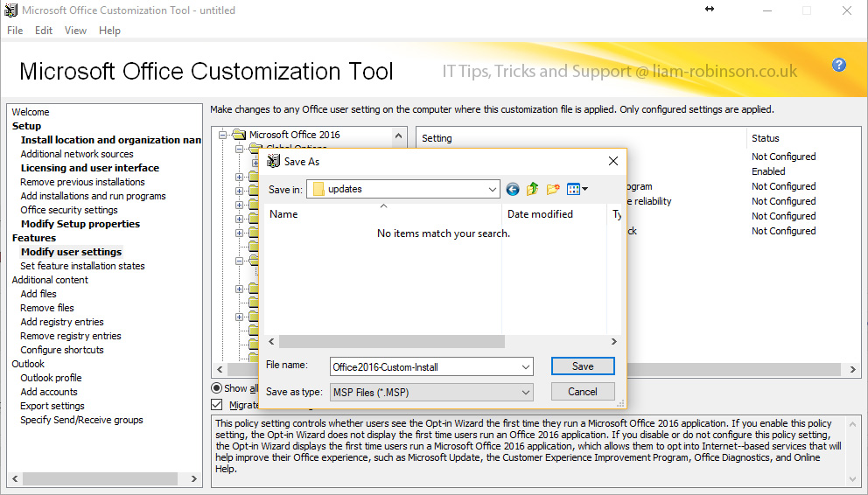
Task: Open Modify Setup properties page
Action: point(80,224)
